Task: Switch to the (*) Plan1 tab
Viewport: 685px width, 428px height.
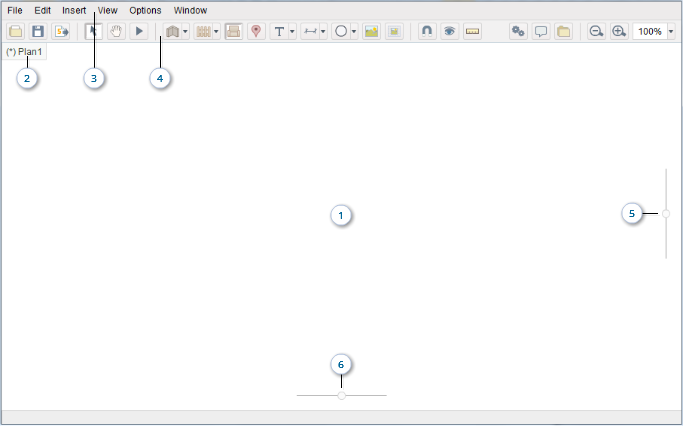Action: (24, 52)
